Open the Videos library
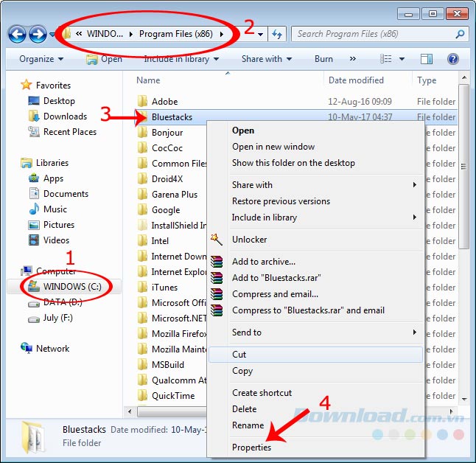 point(56,240)
